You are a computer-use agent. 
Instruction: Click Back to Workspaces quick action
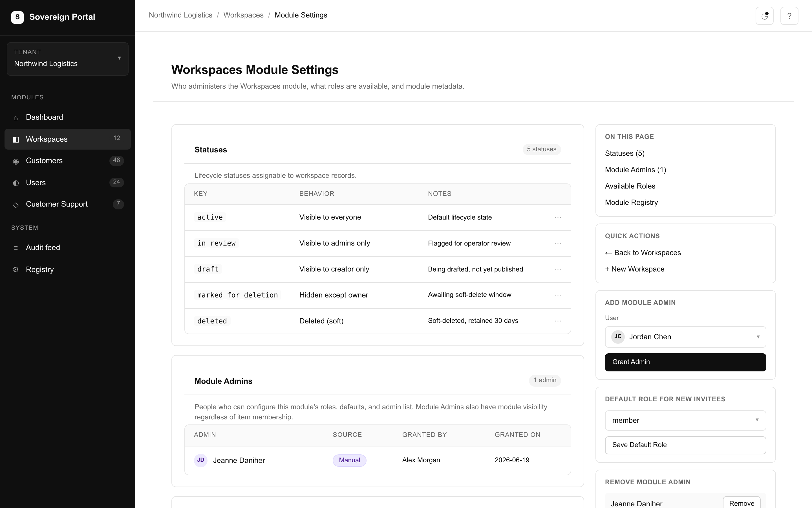(x=643, y=253)
